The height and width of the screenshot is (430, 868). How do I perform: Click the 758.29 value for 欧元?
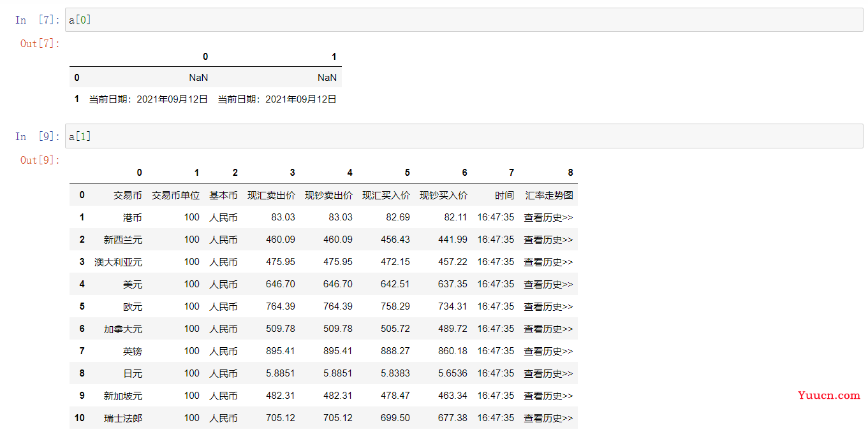(x=395, y=306)
